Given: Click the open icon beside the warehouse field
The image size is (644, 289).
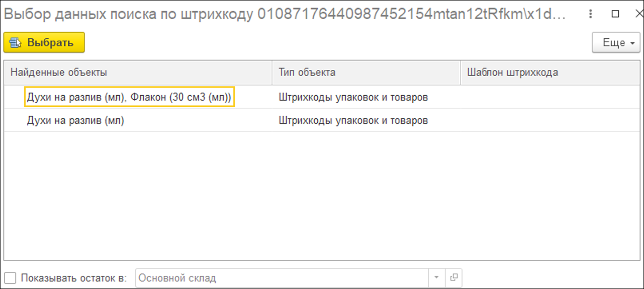Looking at the screenshot, I should pyautogui.click(x=453, y=277).
